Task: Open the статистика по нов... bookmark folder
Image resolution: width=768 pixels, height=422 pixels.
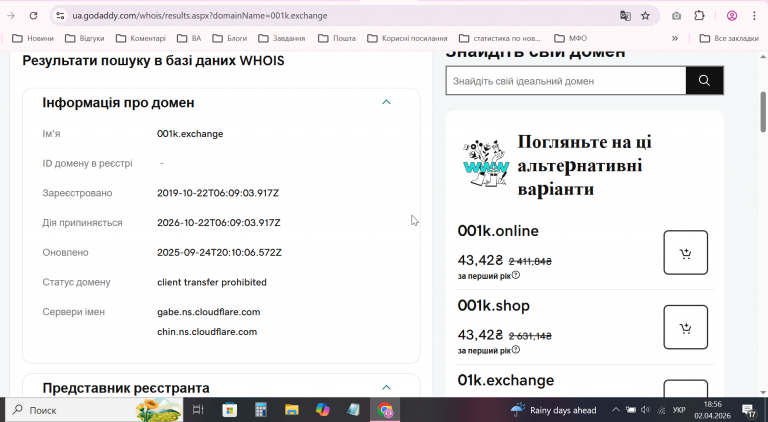Action: [x=500, y=38]
